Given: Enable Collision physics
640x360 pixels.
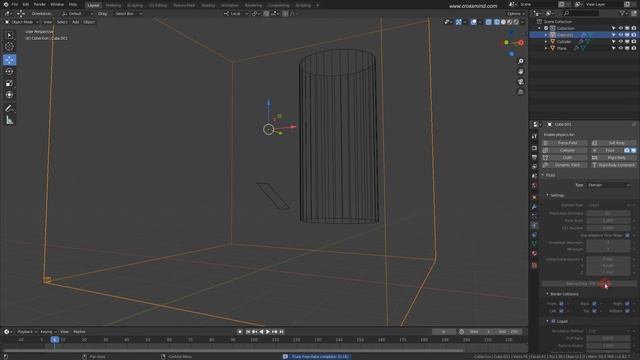Looking at the screenshot, I should pos(564,150).
